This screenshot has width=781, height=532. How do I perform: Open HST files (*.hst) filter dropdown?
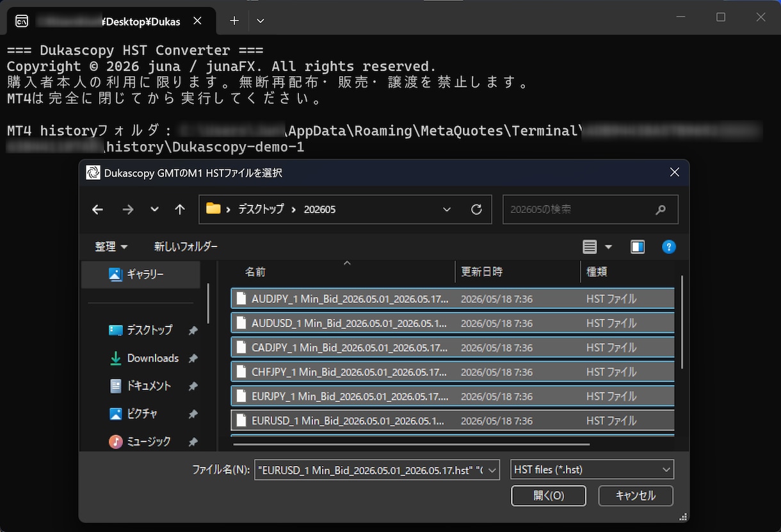coord(592,470)
